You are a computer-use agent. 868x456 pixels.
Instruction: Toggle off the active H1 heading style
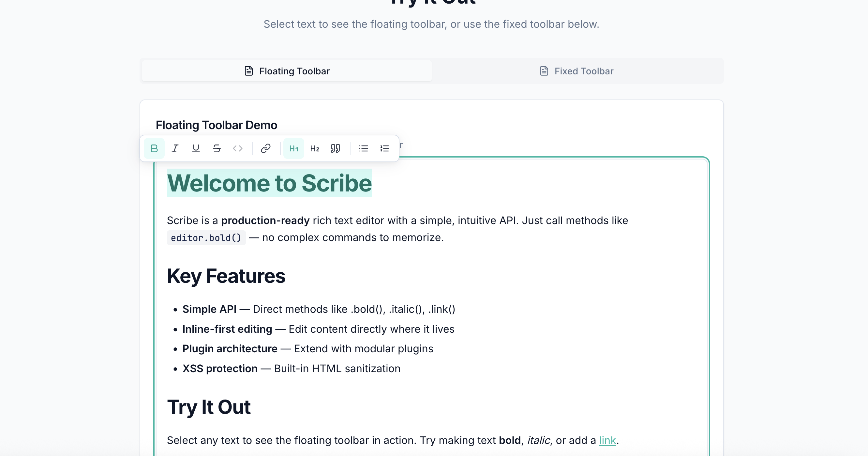pos(293,148)
